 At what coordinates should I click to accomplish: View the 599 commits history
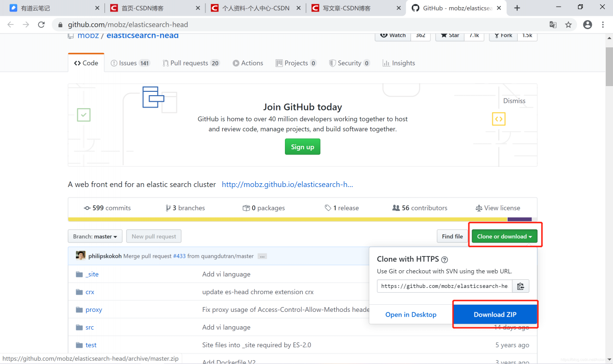click(x=107, y=208)
